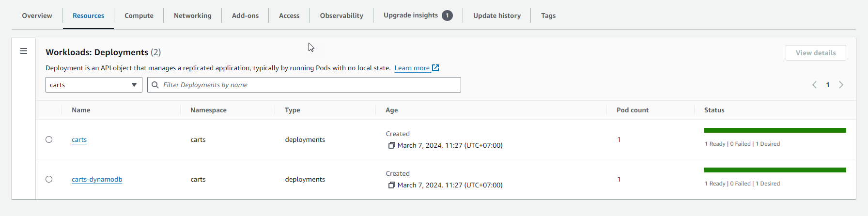Open the Add-ons tab
The image size is (868, 216).
click(245, 15)
